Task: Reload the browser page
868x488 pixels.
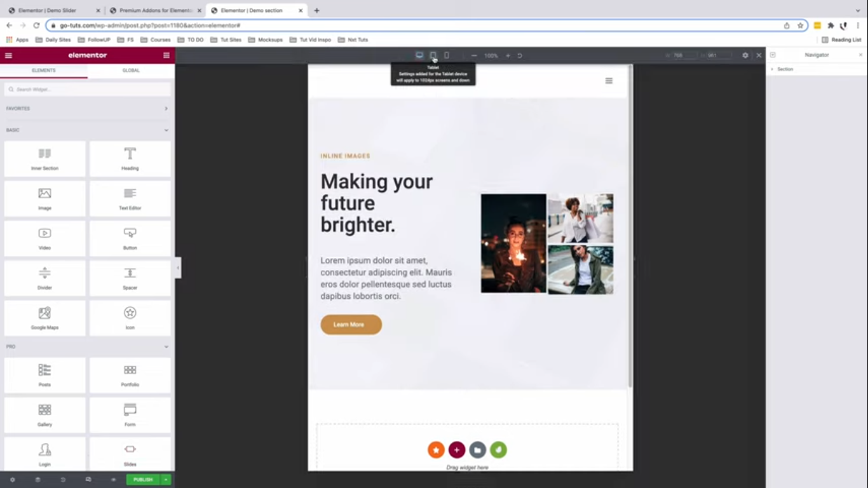Action: [36, 25]
